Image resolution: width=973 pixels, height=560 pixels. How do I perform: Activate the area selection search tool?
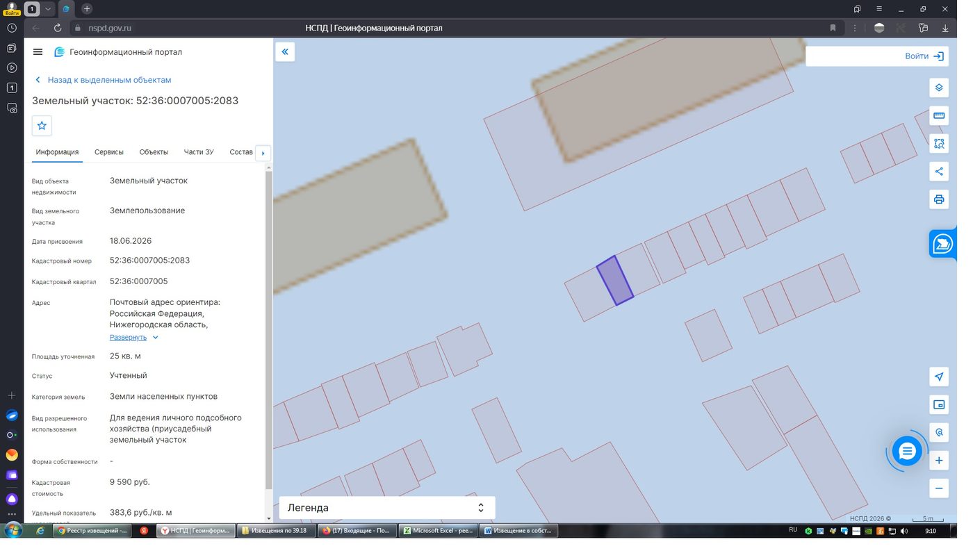click(x=939, y=144)
